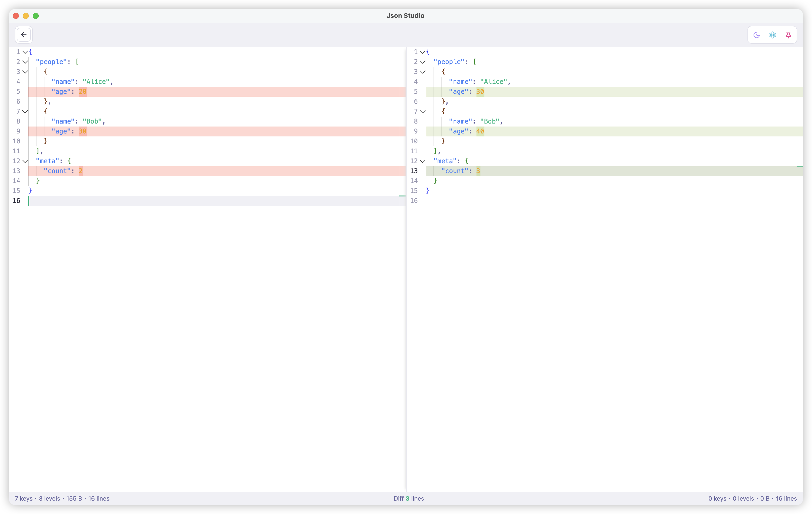Click the green overview marker on right scrollbar
Viewport: 812px width, 514px height.
pos(800,166)
